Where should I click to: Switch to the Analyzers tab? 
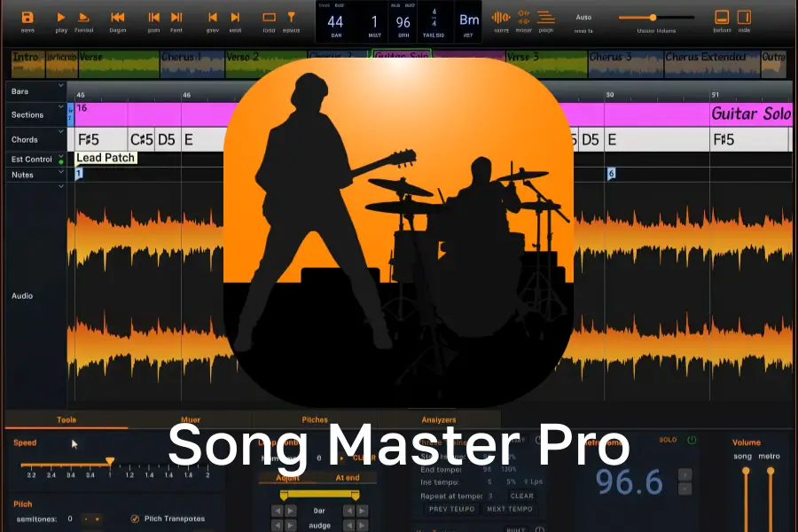click(x=439, y=420)
